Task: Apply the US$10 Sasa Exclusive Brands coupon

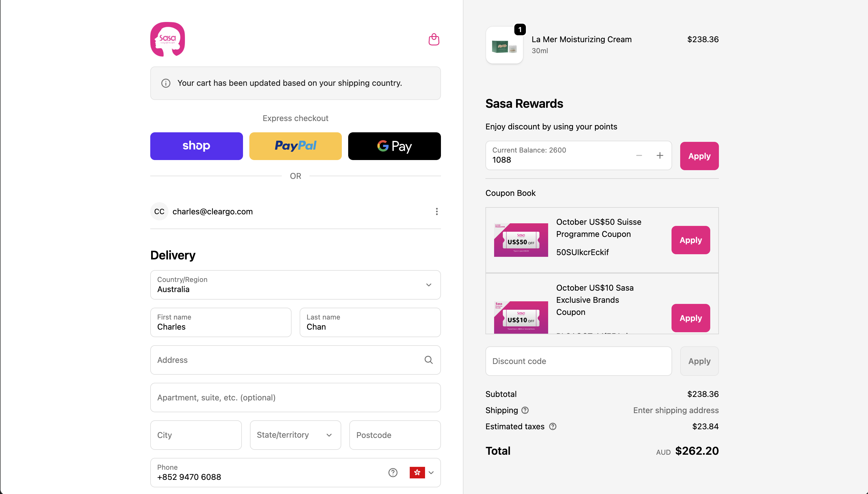Action: (691, 318)
